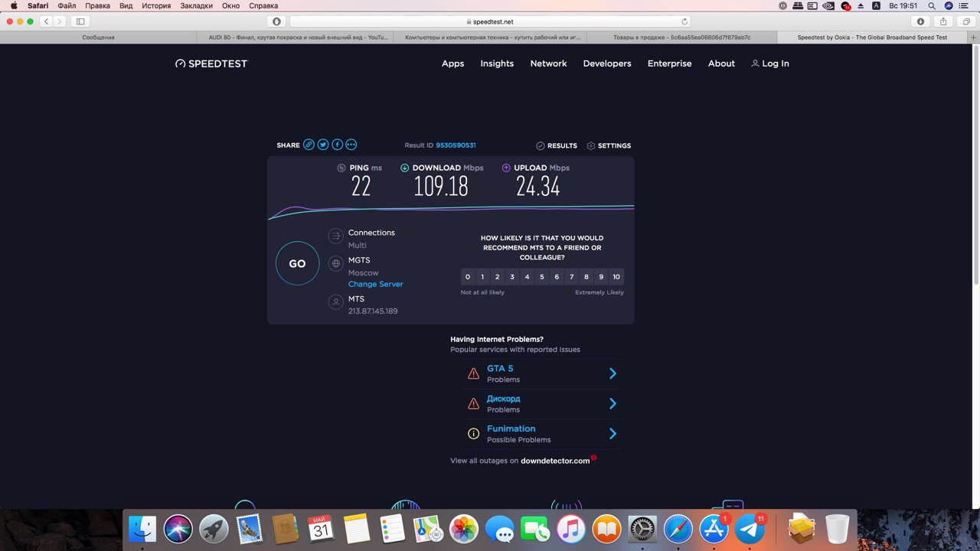Open Results via the checkmark icon

coord(540,145)
